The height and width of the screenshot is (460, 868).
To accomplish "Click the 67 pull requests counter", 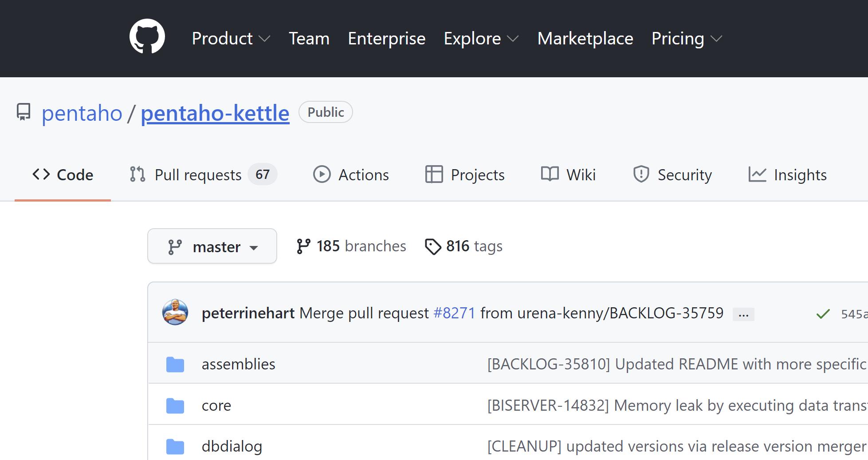I will [x=263, y=174].
